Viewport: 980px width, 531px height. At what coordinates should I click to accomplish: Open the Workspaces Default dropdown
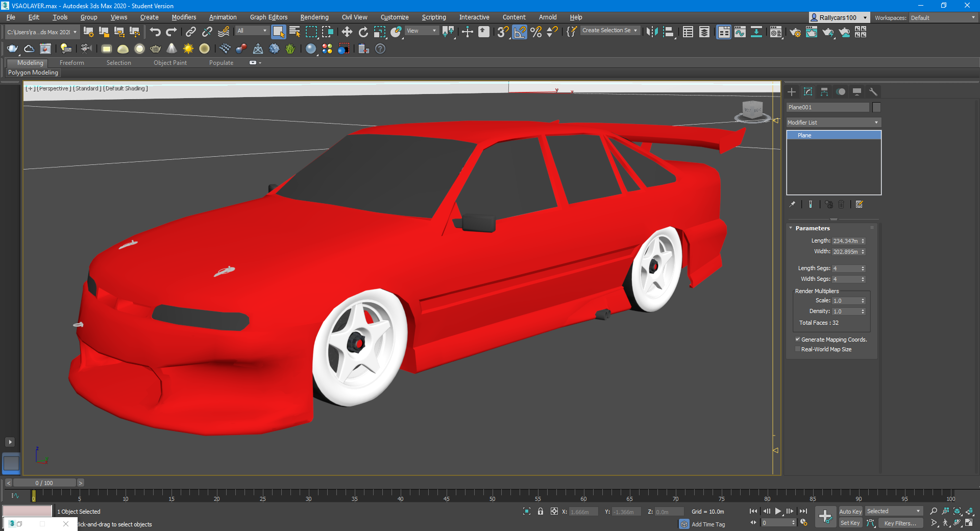(x=943, y=17)
